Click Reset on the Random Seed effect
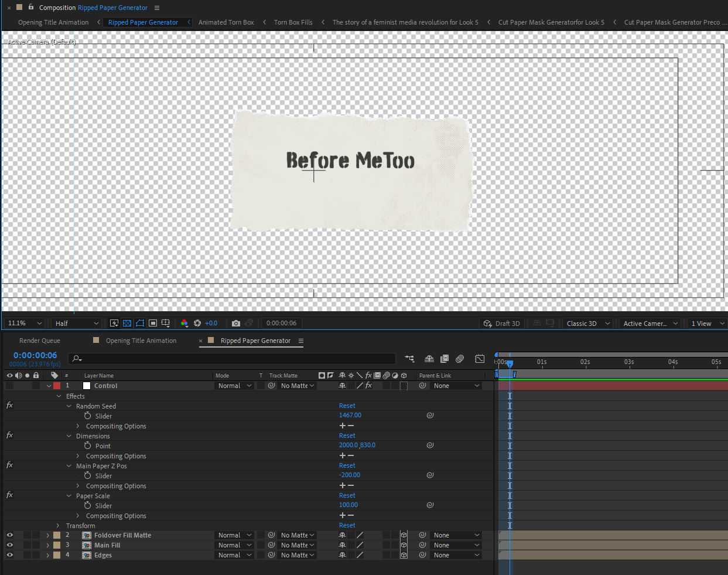Image resolution: width=728 pixels, height=575 pixels. tap(347, 405)
